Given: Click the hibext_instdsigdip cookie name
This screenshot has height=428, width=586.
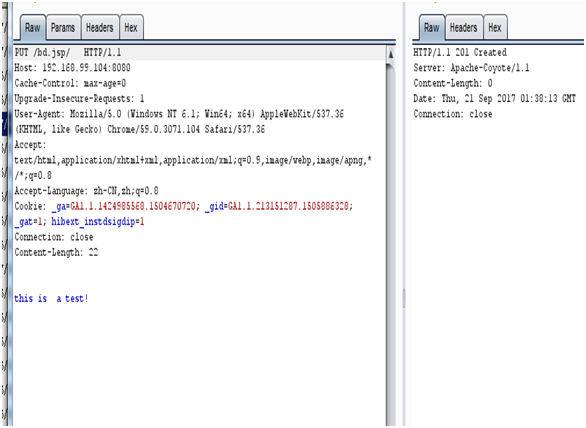Looking at the screenshot, I should [x=93, y=221].
